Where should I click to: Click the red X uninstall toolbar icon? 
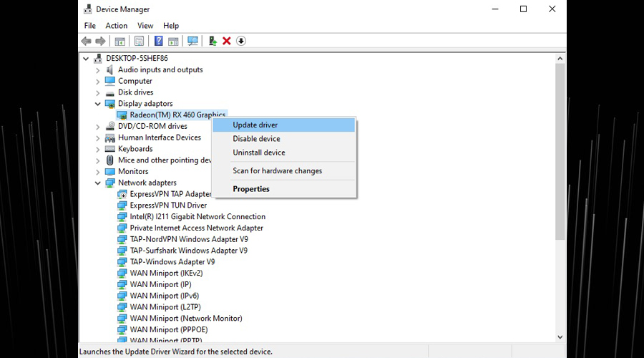point(227,41)
